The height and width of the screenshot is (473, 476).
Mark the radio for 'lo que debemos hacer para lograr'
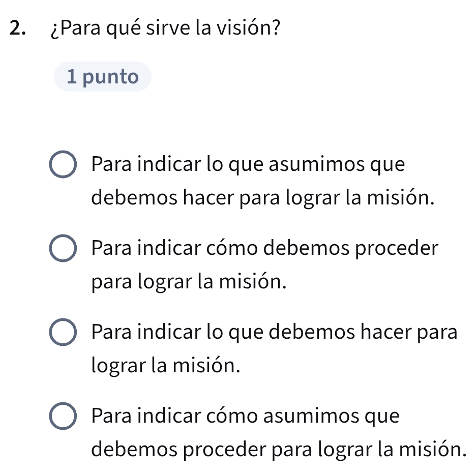pos(64,333)
